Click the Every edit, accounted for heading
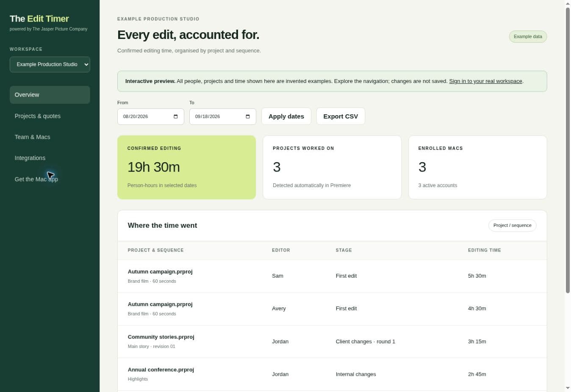This screenshot has width=571, height=392. (x=188, y=35)
